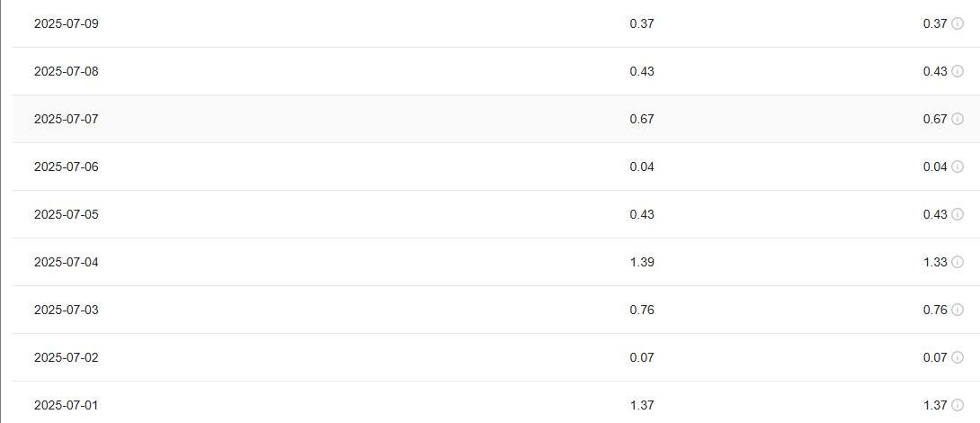Select the 2025-07-01 date text
Image resolution: width=980 pixels, height=423 pixels.
pyautogui.click(x=67, y=406)
